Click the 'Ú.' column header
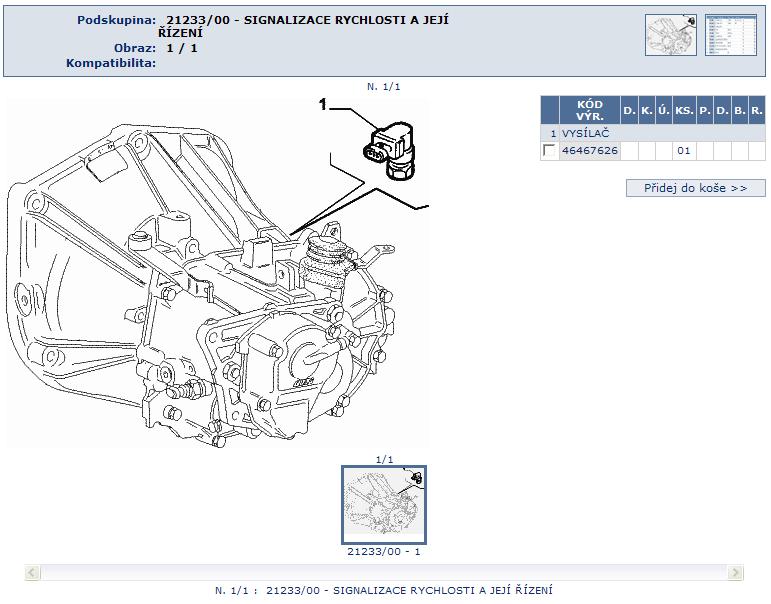The width and height of the screenshot is (771, 604). 663,109
